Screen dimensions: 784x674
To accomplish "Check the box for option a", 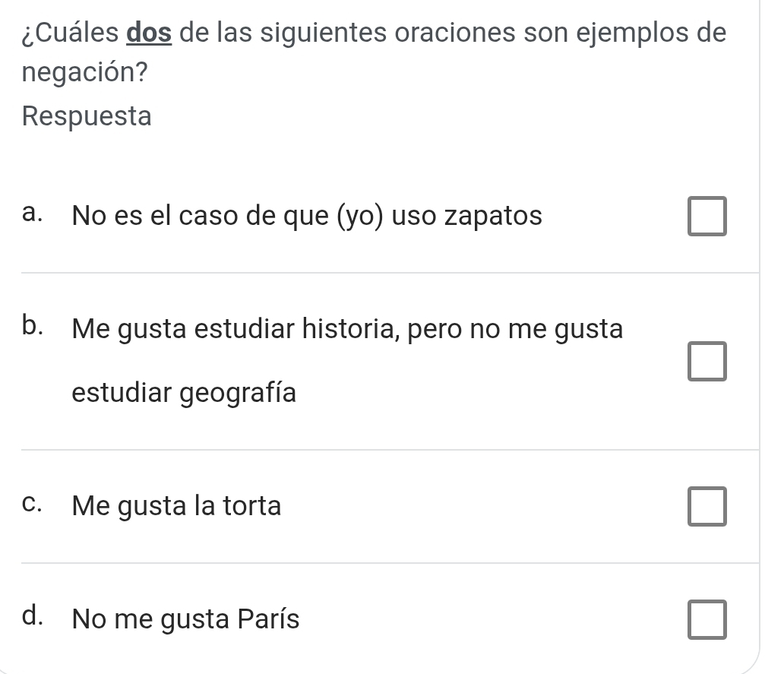I will (x=707, y=217).
